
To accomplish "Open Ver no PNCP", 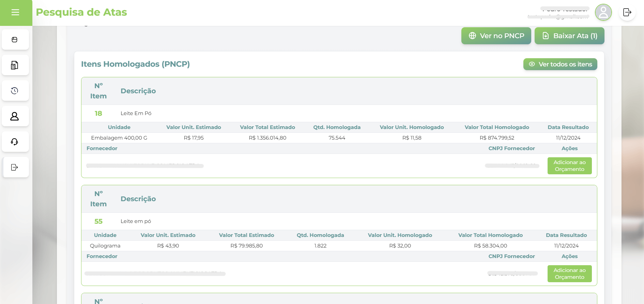I will [x=496, y=36].
